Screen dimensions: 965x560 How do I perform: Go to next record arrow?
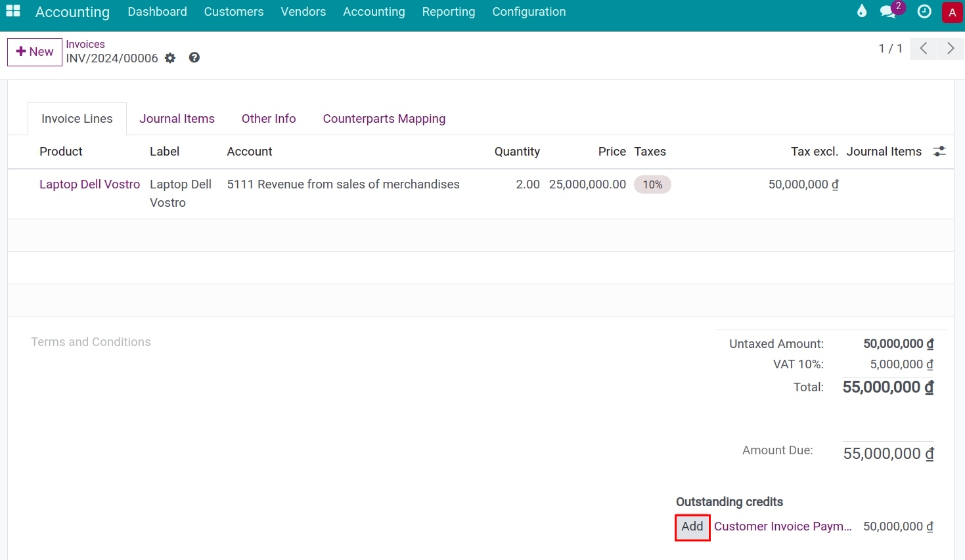[951, 49]
